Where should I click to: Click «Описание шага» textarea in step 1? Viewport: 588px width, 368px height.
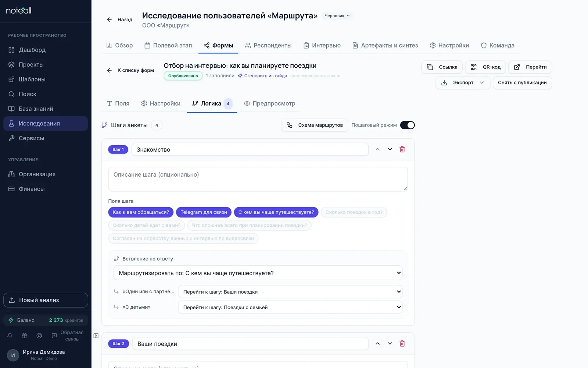258,179
